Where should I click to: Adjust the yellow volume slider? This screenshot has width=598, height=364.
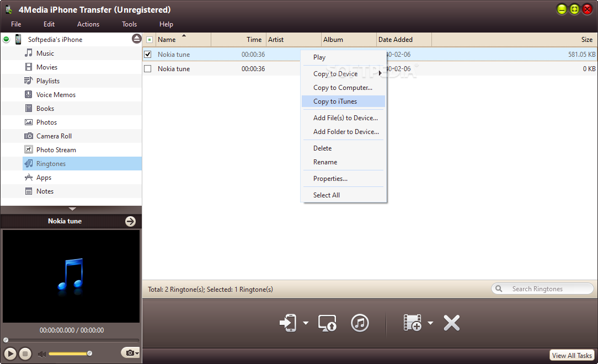(70, 354)
